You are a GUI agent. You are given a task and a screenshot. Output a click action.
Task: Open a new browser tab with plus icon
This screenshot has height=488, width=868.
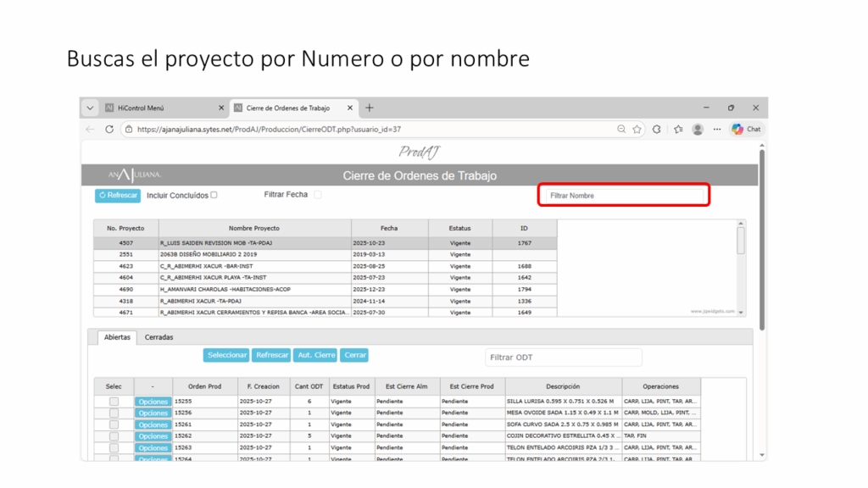pyautogui.click(x=370, y=108)
